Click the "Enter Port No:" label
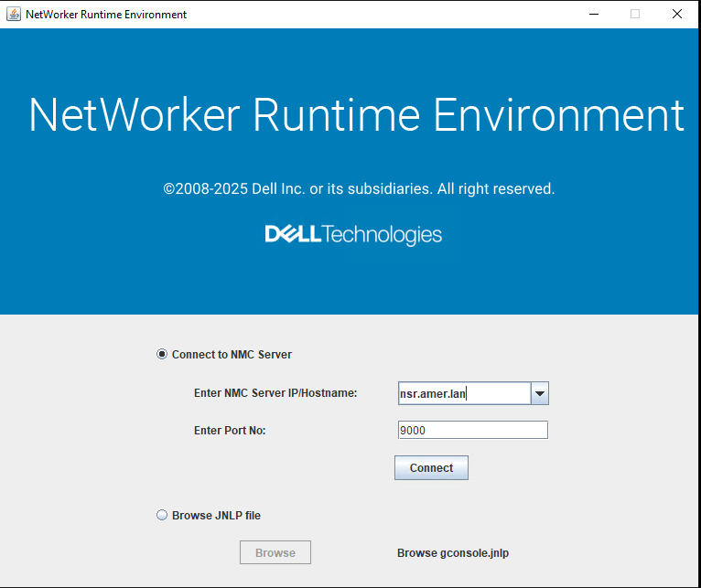 pyautogui.click(x=230, y=431)
